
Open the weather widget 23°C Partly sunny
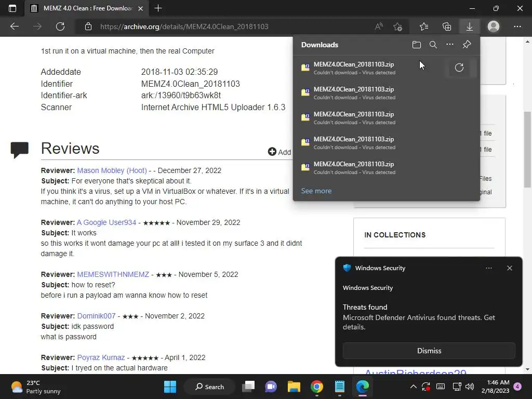coord(36,387)
